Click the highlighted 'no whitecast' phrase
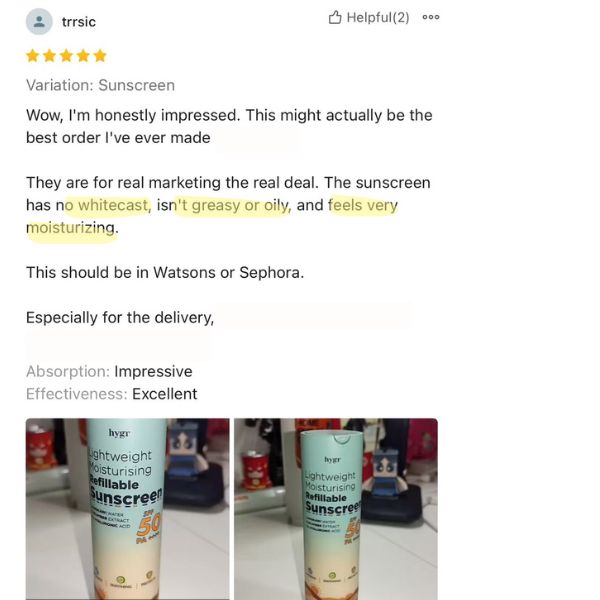The height and width of the screenshot is (600, 600). (103, 205)
